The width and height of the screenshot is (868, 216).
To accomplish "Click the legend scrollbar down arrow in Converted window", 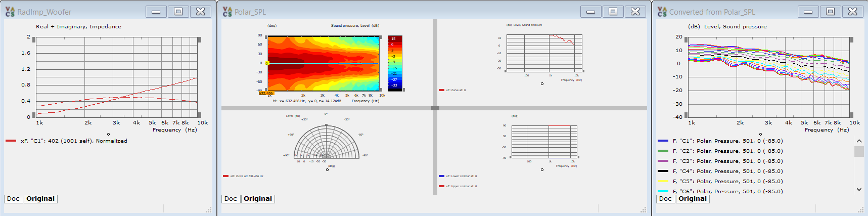I will [x=859, y=189].
